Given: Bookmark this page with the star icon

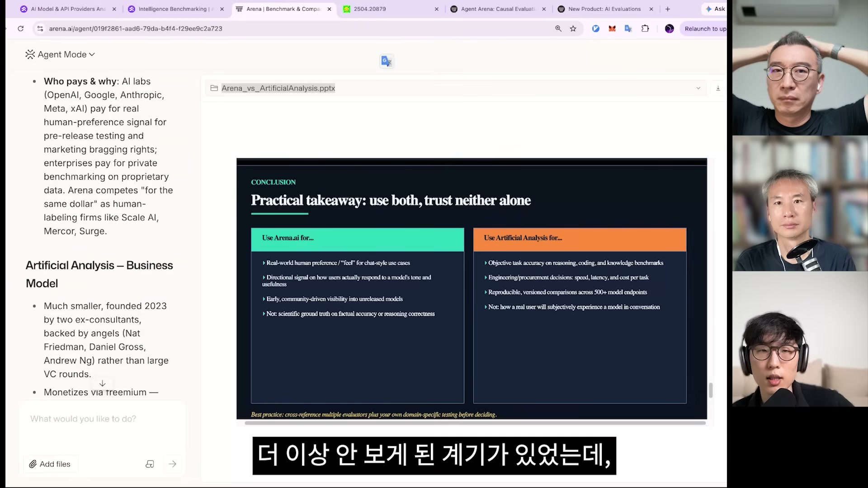Looking at the screenshot, I should [573, 28].
